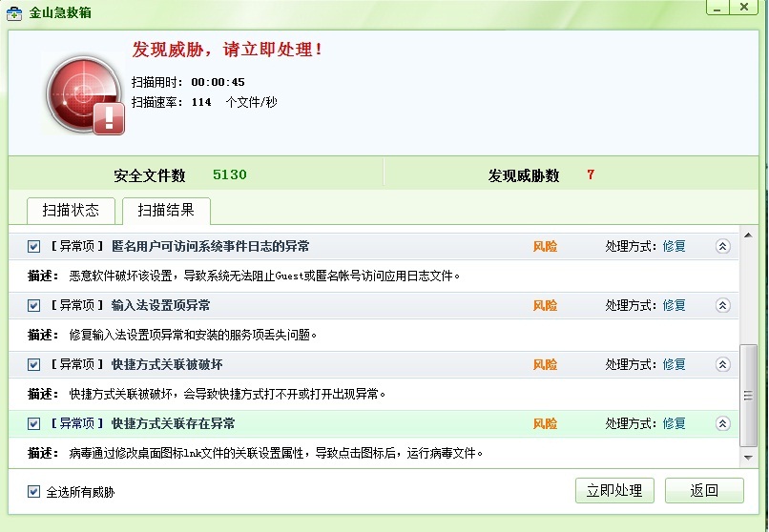Click description 修复输入法设置项异常和安装的服务项丢失问题
Image resolution: width=769 pixels, height=532 pixels.
pos(194,335)
